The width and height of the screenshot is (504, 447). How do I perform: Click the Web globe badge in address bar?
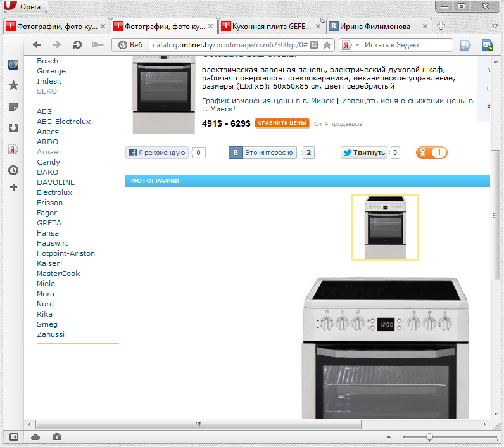point(130,45)
